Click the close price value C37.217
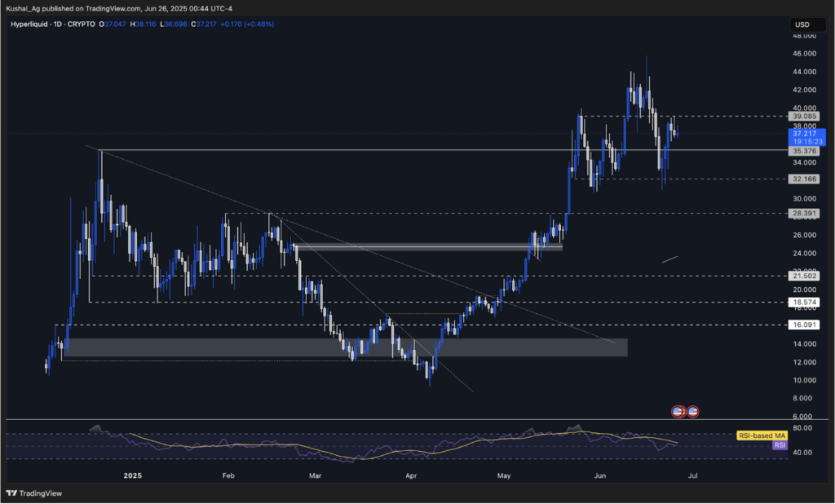 [x=204, y=24]
